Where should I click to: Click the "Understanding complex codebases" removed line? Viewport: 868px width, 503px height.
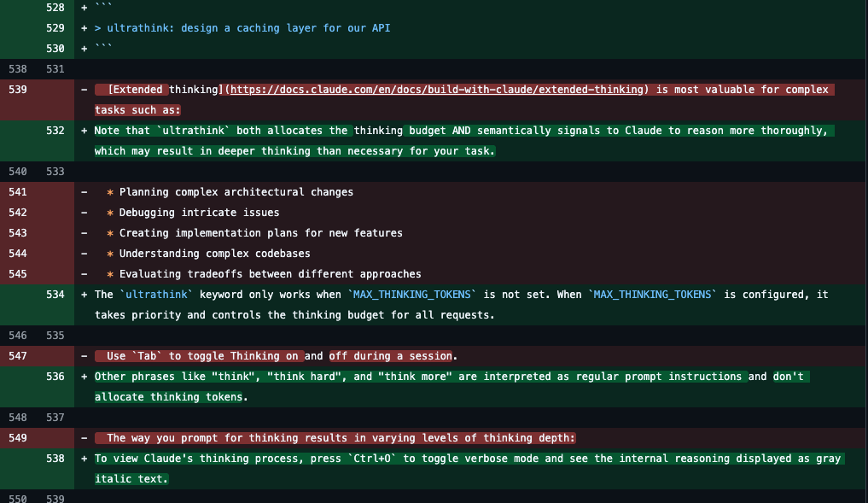[214, 254]
